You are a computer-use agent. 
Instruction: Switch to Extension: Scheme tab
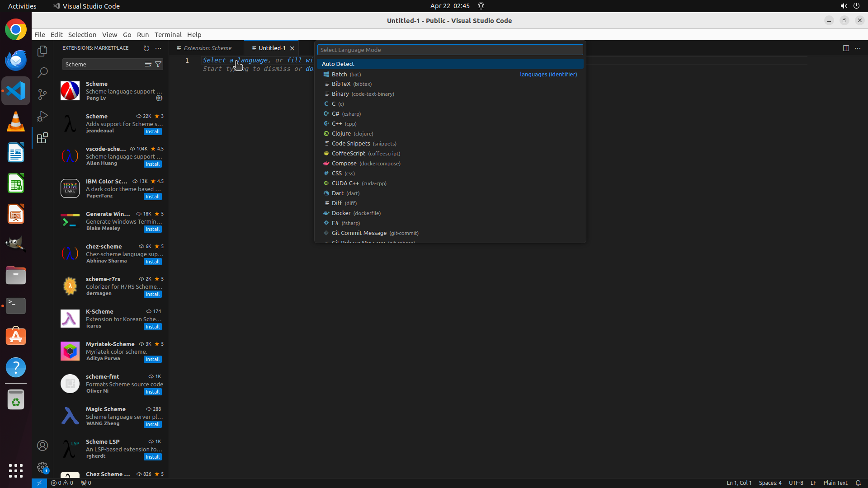point(208,48)
